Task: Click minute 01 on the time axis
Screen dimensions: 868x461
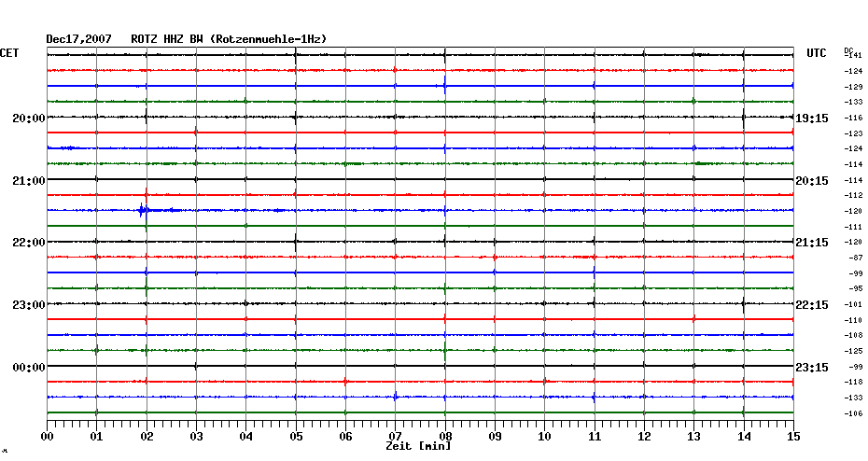Action: click(x=97, y=437)
